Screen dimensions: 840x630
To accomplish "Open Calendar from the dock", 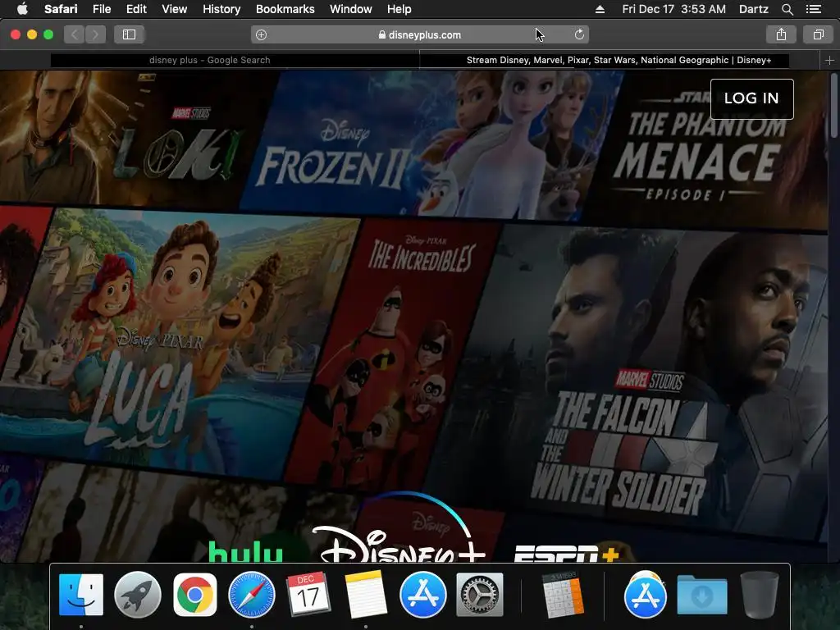I will (x=308, y=594).
